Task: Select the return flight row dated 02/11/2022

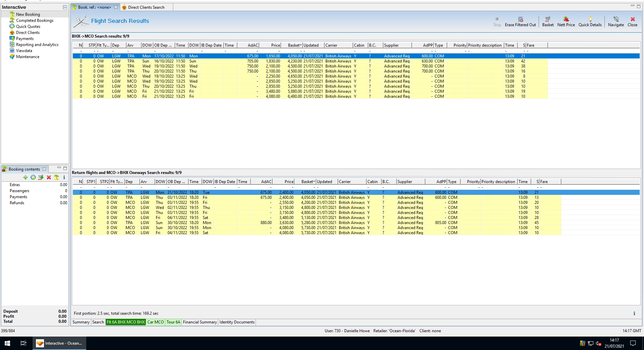Action: [x=317, y=208]
